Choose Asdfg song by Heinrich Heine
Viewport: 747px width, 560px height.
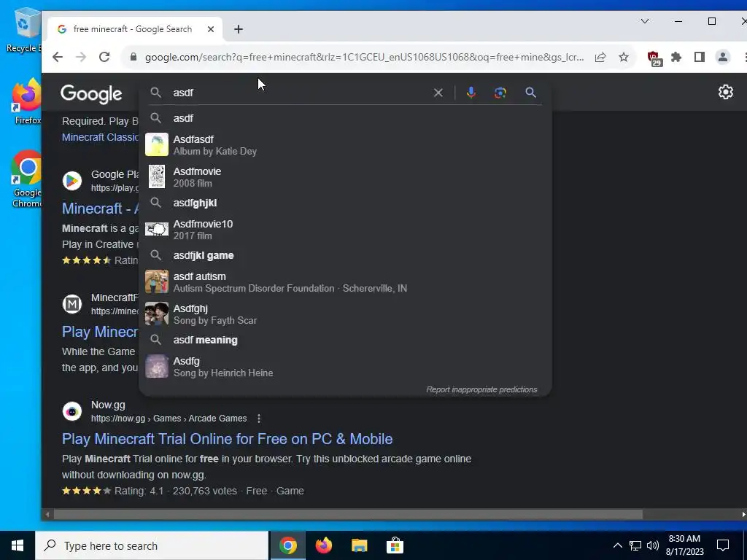tap(345, 366)
